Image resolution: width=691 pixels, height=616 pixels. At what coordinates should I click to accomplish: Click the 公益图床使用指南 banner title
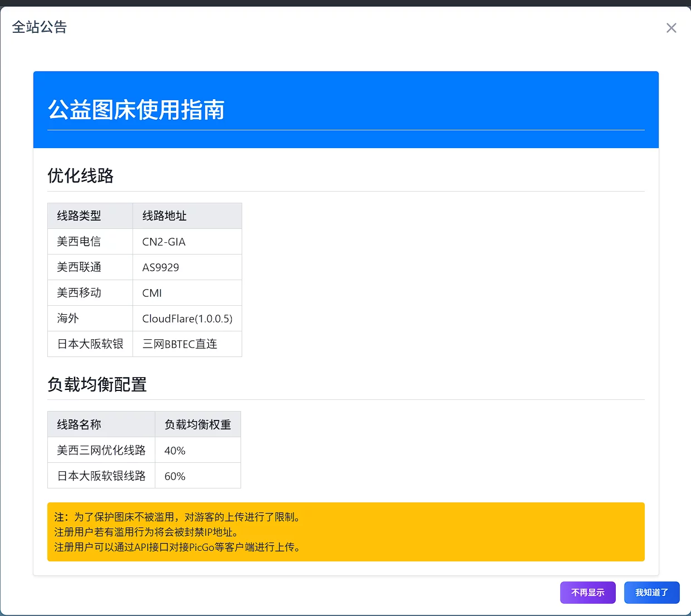click(x=136, y=110)
